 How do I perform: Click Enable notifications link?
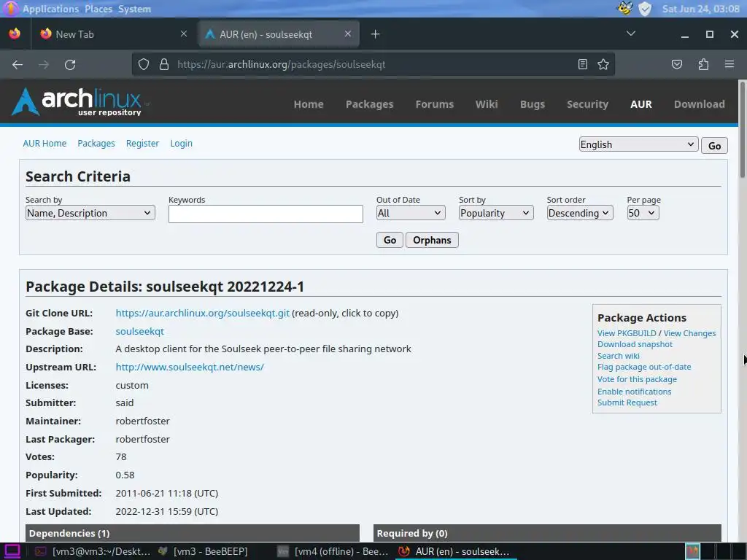coord(634,392)
